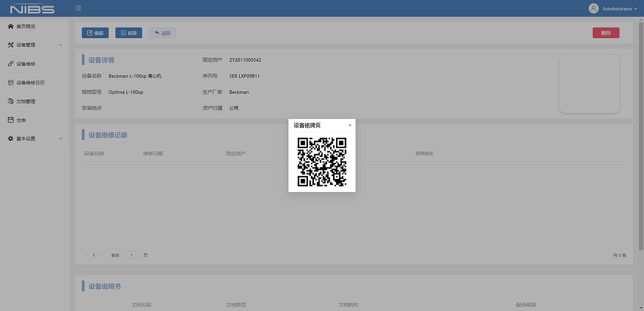644x311 pixels.
Task: Click the red 删除 delete button
Action: [606, 33]
